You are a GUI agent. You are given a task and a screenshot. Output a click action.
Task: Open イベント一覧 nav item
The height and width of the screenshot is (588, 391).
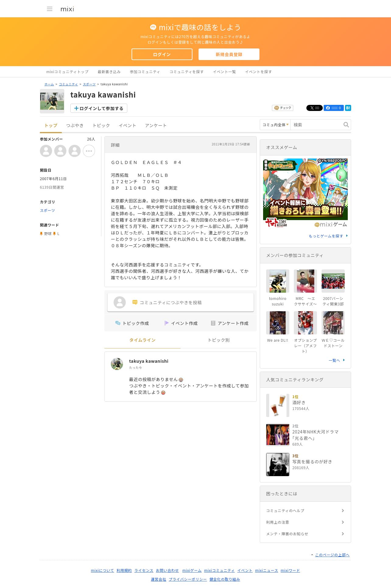coord(224,72)
